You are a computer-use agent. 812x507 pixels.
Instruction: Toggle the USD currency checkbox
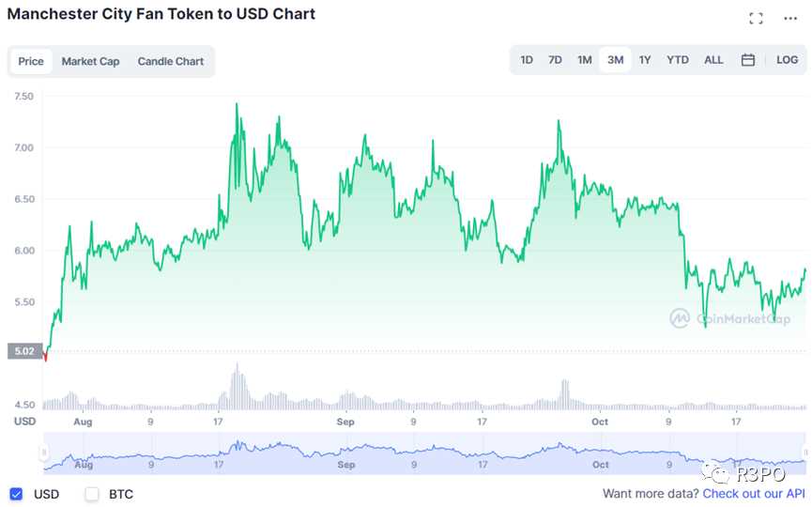[x=16, y=494]
